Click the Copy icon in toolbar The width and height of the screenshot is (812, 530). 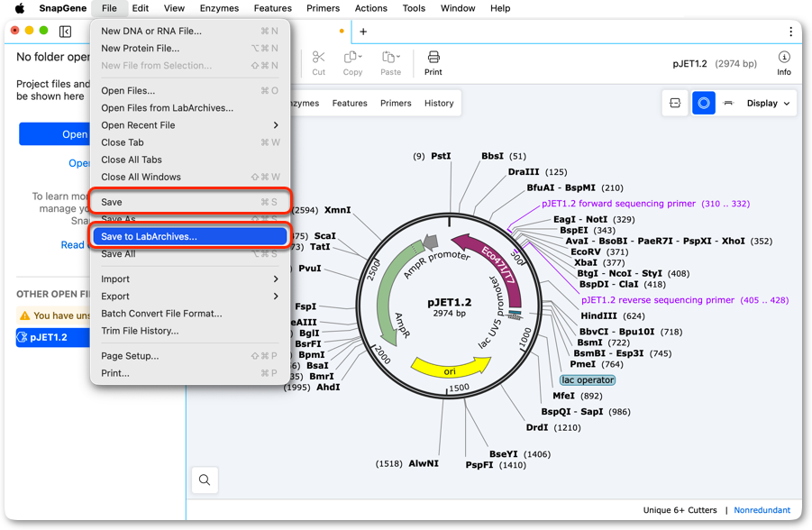tap(352, 57)
